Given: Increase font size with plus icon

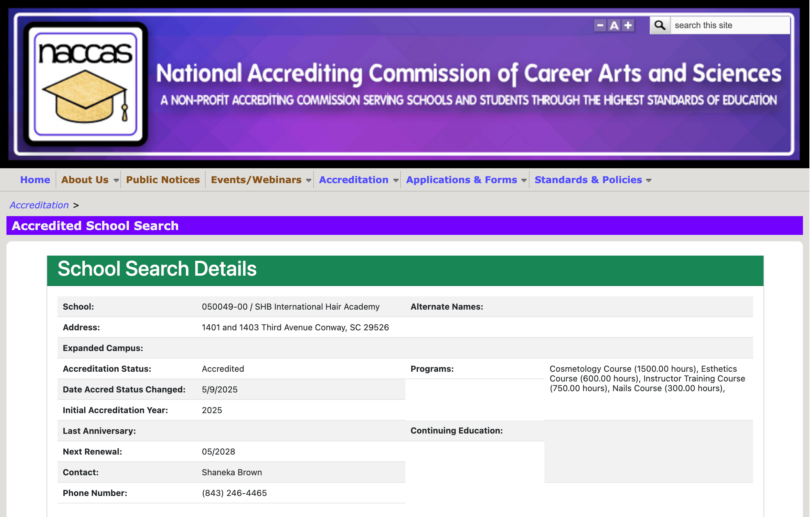Looking at the screenshot, I should pyautogui.click(x=628, y=25).
